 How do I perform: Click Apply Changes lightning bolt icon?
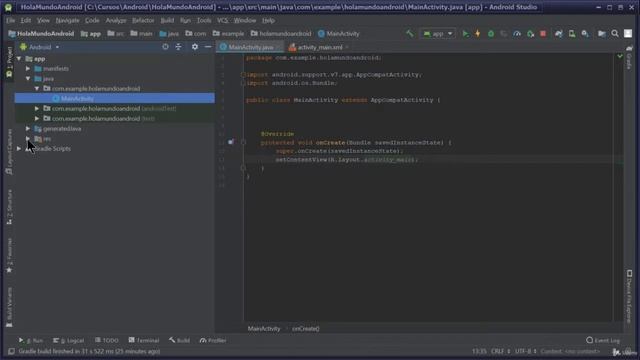click(x=478, y=34)
